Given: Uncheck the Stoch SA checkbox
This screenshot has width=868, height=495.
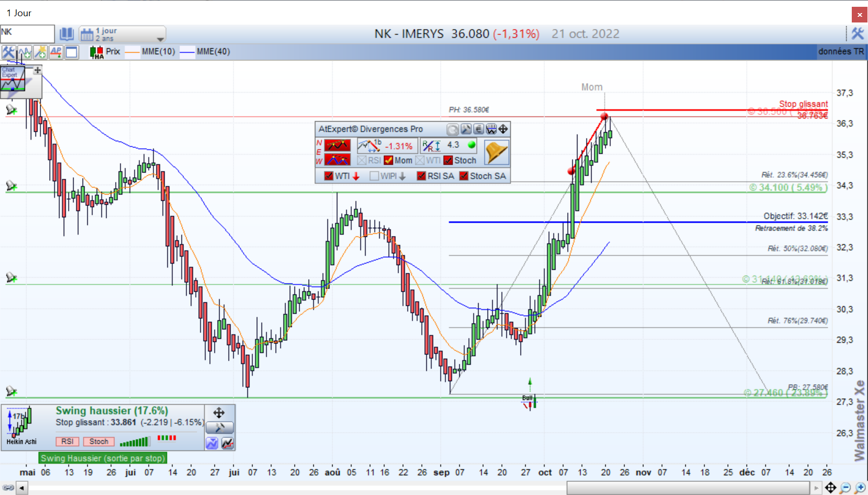Looking at the screenshot, I should pos(464,176).
